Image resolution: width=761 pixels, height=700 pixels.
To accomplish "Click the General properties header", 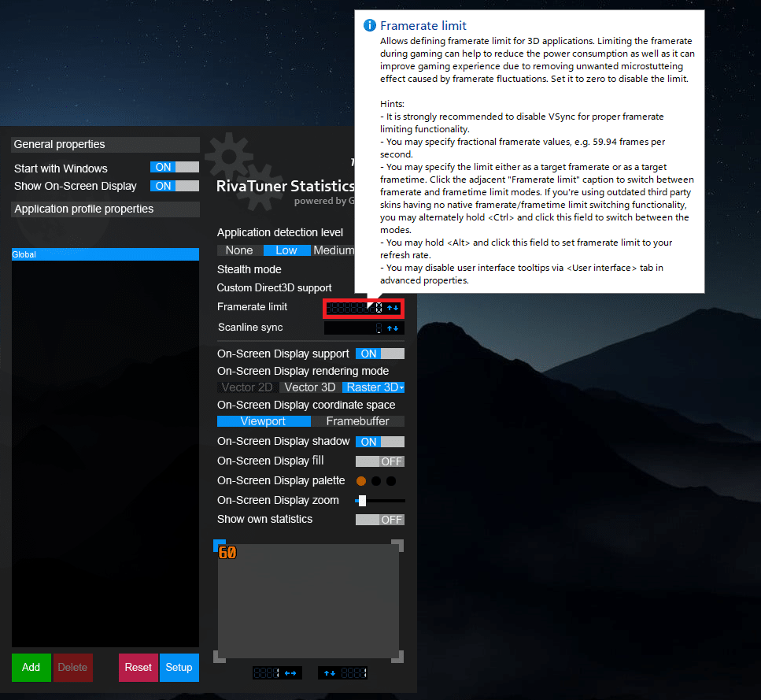I will [105, 145].
